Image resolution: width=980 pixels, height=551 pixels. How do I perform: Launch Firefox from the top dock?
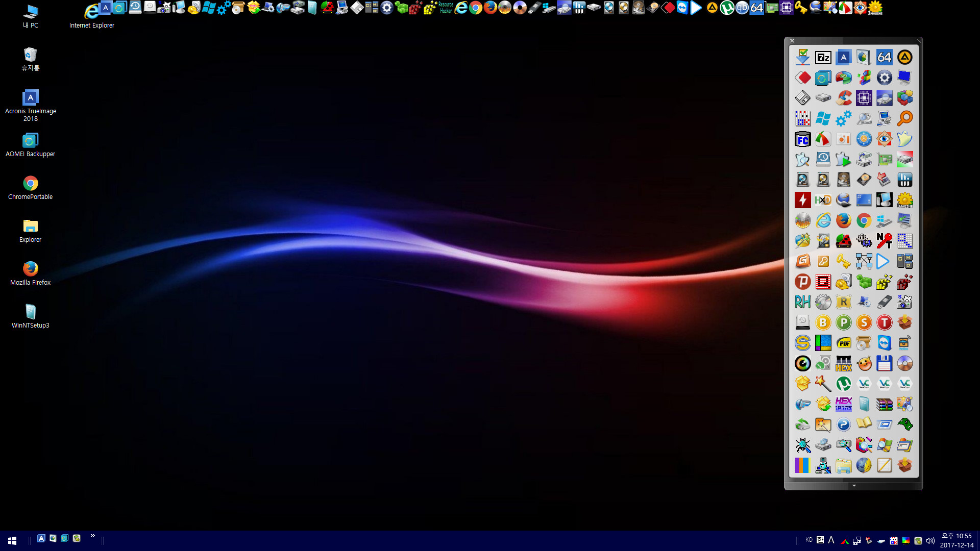point(491,8)
